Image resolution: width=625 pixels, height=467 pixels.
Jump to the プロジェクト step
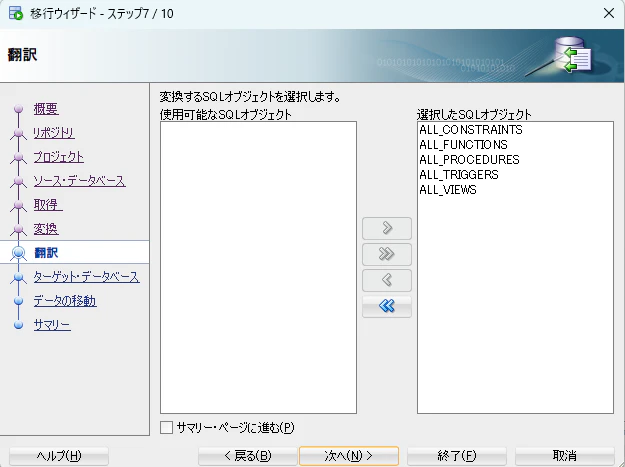[x=59, y=157]
